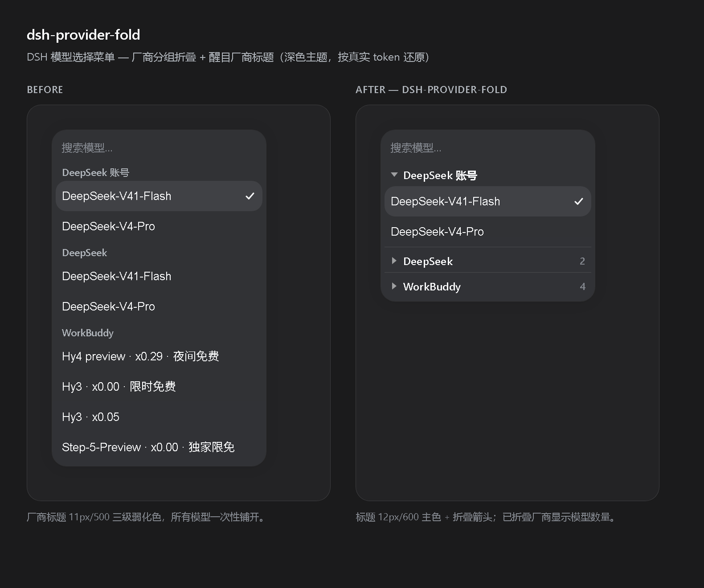Collapse the DeepSeek 账号 group arrow in AFTER panel
Viewport: 704px width, 588px height.
coord(394,175)
